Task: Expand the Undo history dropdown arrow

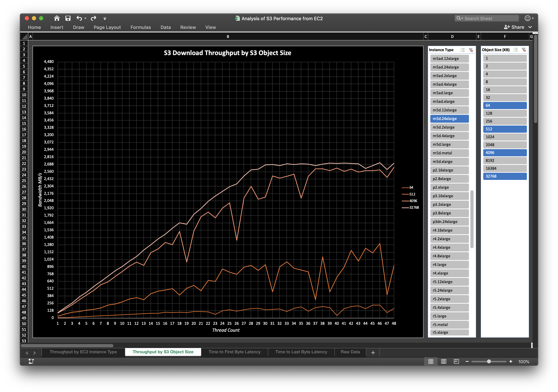Action: (x=85, y=18)
